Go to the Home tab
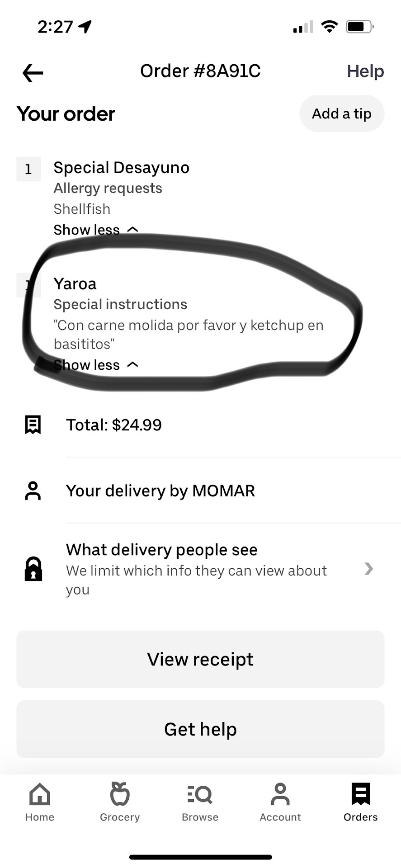The image size is (401, 868). tap(40, 802)
